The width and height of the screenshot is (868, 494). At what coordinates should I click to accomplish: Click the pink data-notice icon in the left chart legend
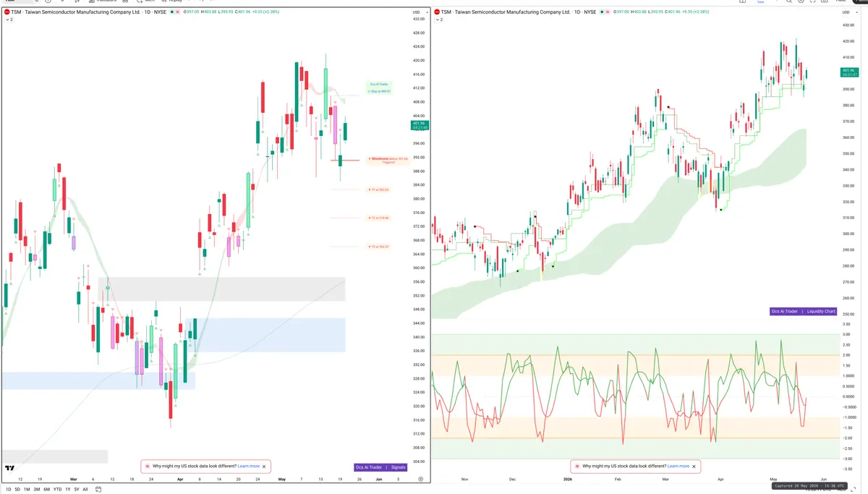(x=178, y=12)
